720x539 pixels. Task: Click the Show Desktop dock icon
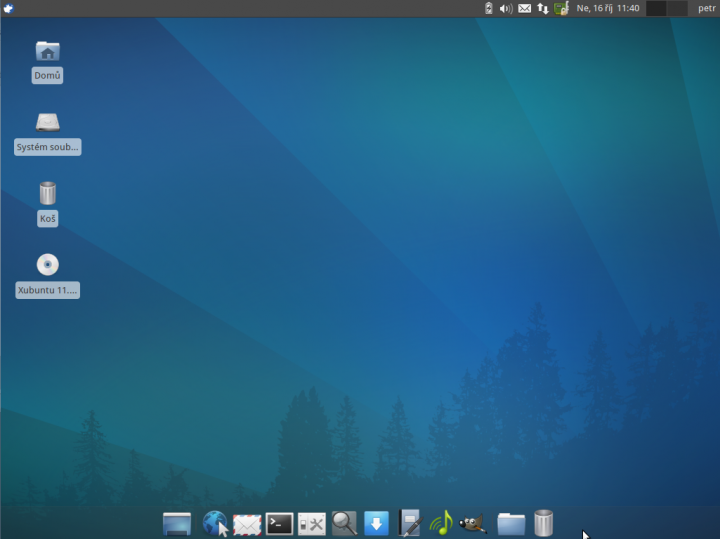[177, 524]
